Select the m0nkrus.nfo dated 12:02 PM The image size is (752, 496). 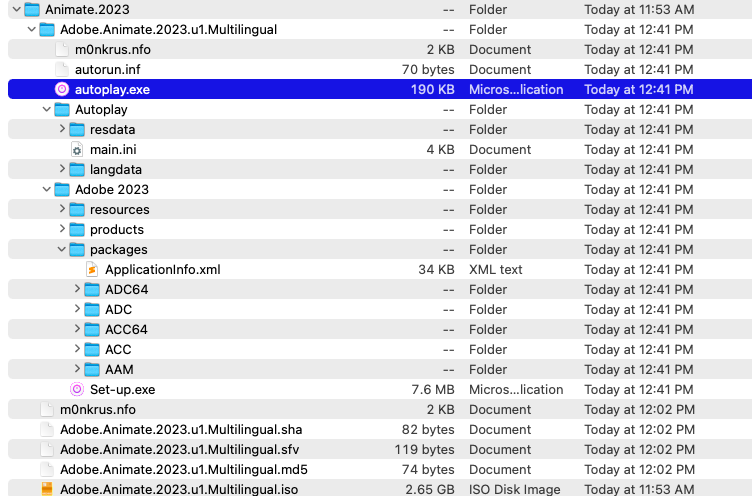[97, 409]
